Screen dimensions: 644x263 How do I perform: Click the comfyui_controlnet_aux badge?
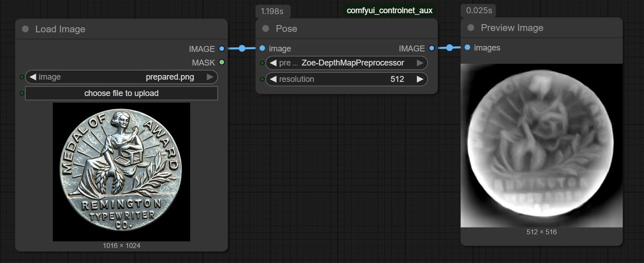390,10
